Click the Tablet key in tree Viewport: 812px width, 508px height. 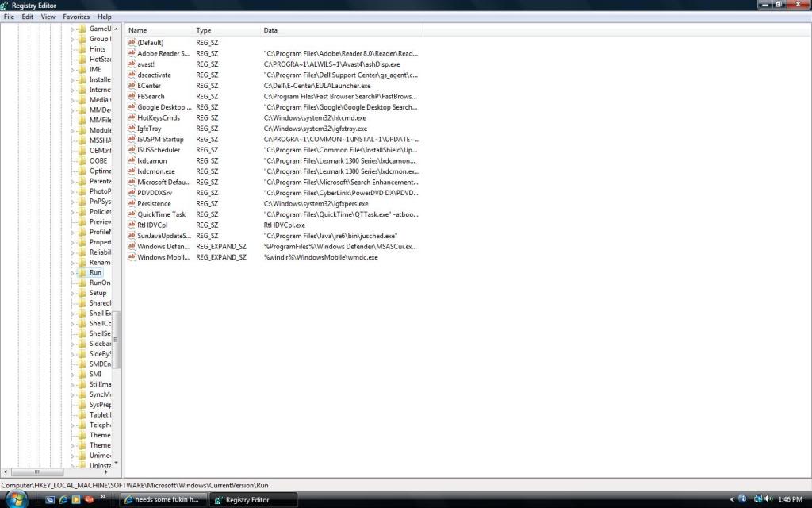100,414
